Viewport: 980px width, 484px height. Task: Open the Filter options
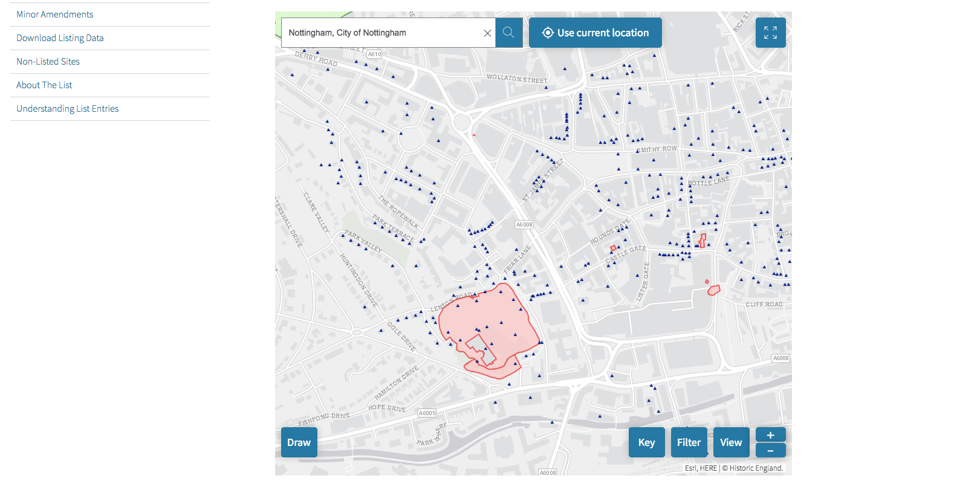coord(689,442)
